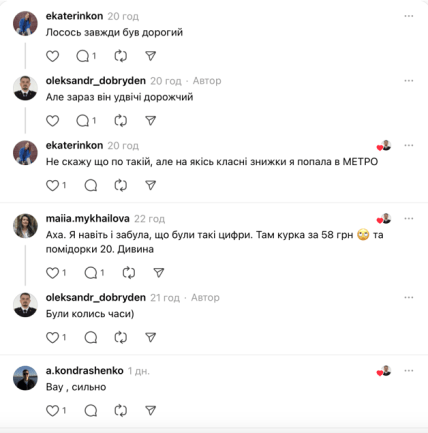This screenshot has width=428, height=433.
Task: Reply to comment 'Були колись часи)'
Action: (x=91, y=338)
